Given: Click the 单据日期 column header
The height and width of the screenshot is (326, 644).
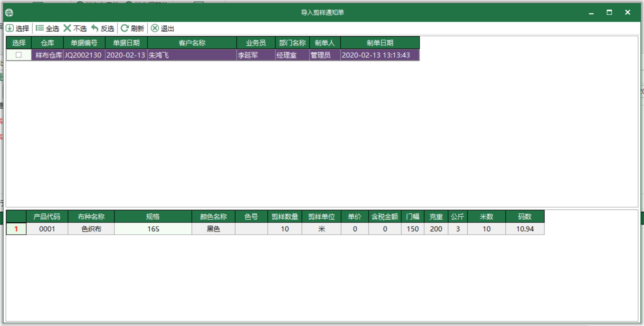Looking at the screenshot, I should coord(126,43).
